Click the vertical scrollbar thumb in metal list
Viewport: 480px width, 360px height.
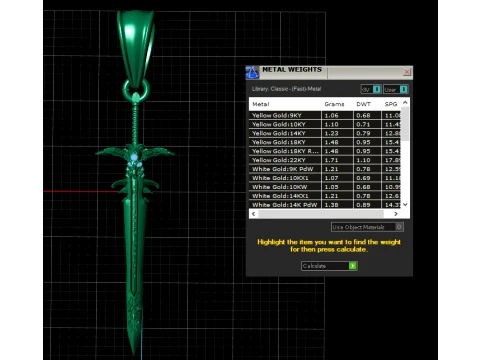tap(405, 124)
